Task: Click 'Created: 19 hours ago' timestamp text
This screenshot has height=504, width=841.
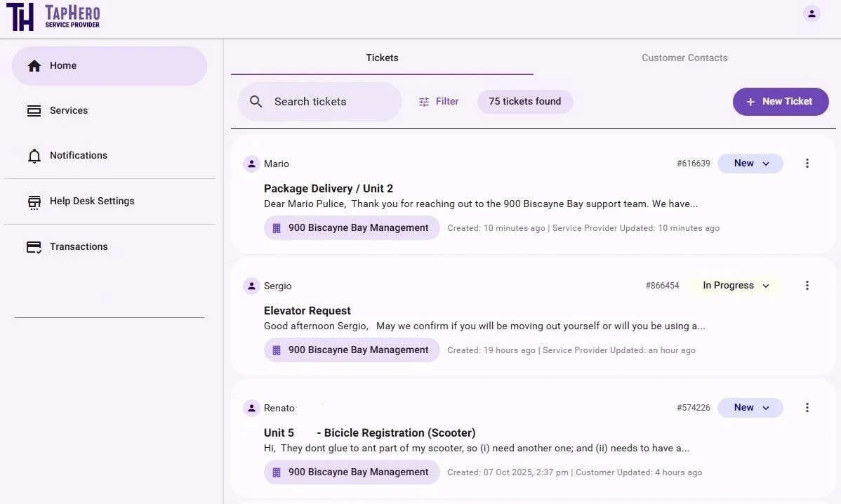Action: (491, 351)
